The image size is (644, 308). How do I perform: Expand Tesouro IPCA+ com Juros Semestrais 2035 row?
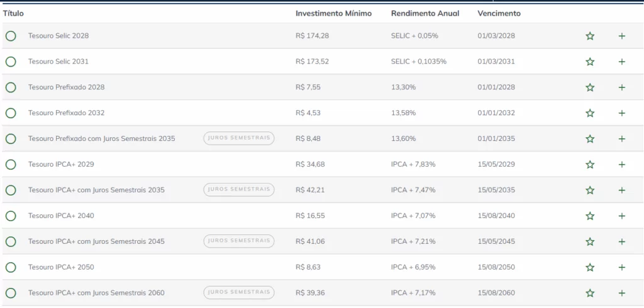tap(622, 190)
